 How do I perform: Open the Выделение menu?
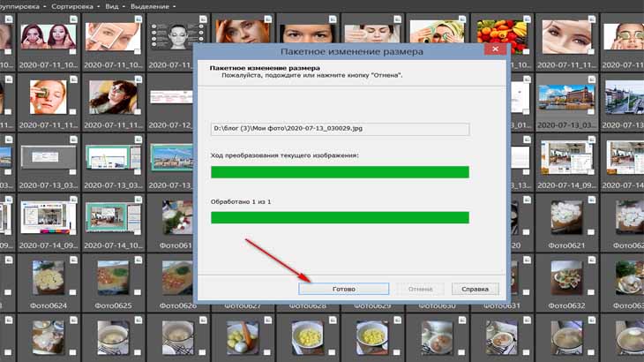tap(153, 6)
